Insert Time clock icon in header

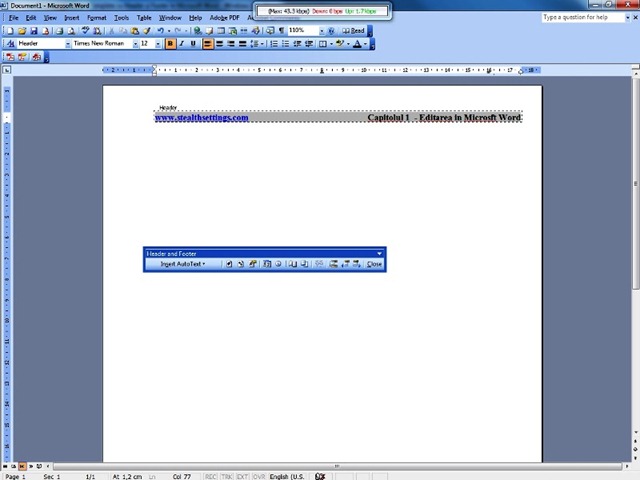point(278,264)
